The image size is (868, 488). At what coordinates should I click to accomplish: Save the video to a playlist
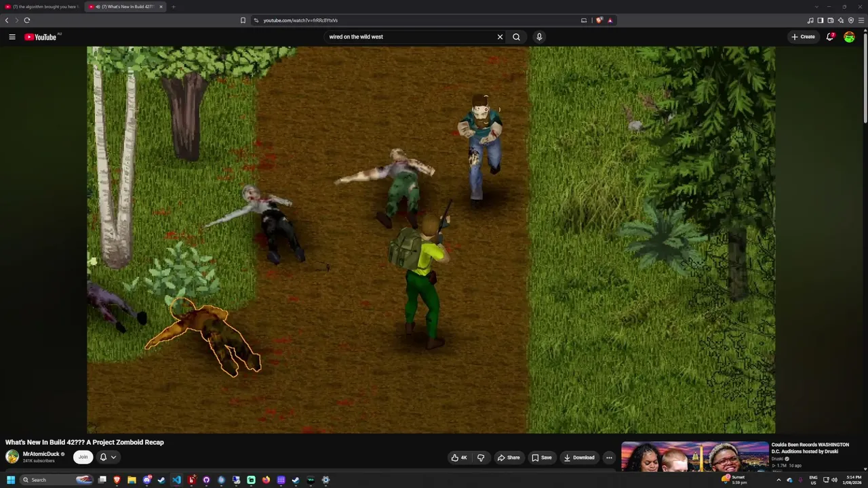pyautogui.click(x=541, y=457)
